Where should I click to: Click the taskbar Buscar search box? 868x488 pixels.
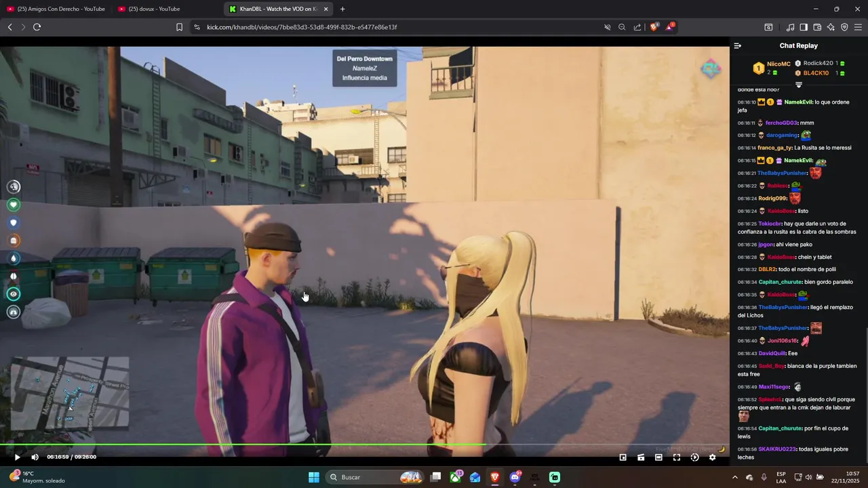coord(374,477)
